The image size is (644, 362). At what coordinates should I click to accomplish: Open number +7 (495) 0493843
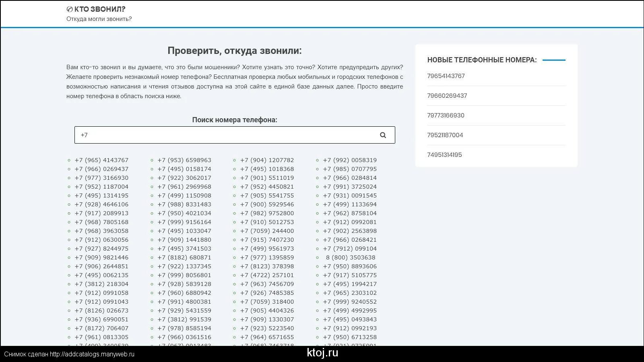[350, 319]
